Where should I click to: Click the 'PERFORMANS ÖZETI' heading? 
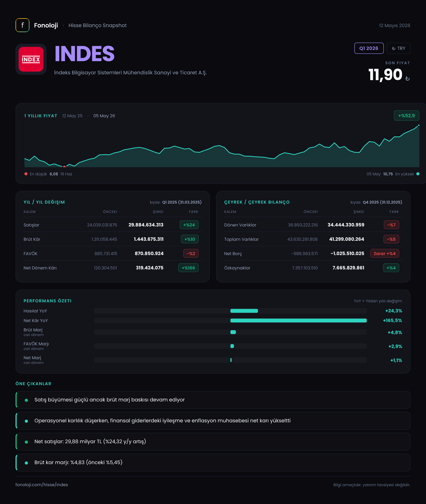coord(47,301)
